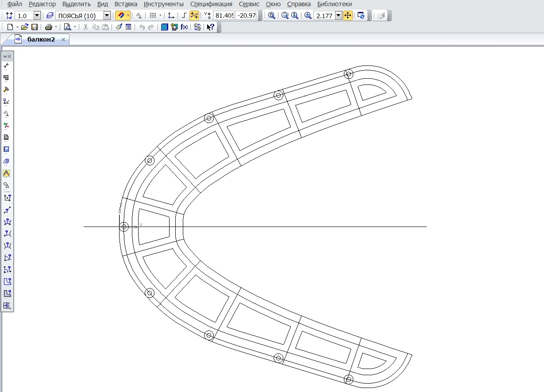The height and width of the screenshot is (392, 544).
Task: Switch to the балкон2 document tab
Action: coord(41,39)
